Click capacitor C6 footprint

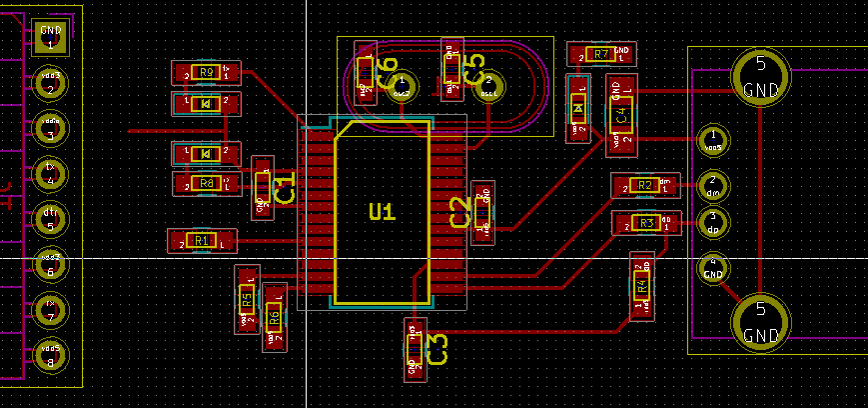point(365,72)
